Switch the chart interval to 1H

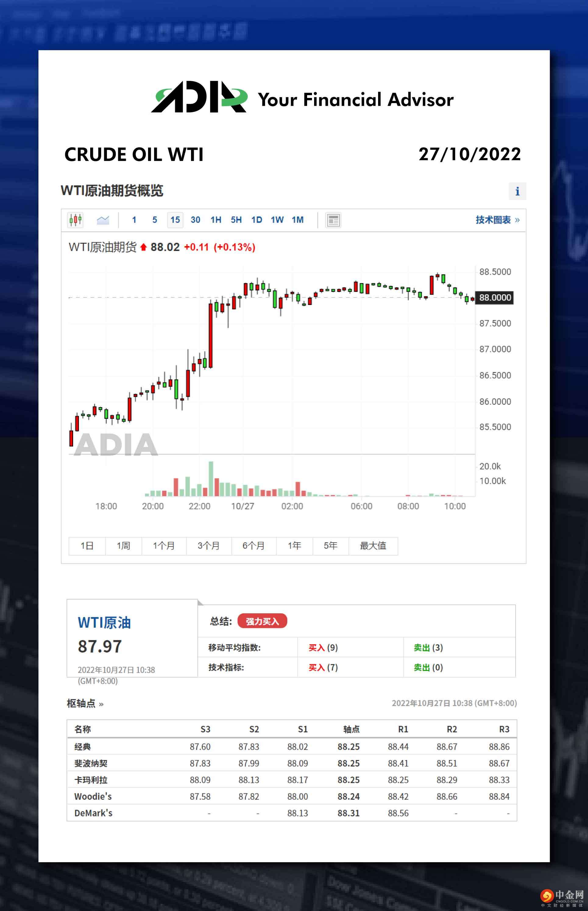pyautogui.click(x=216, y=220)
